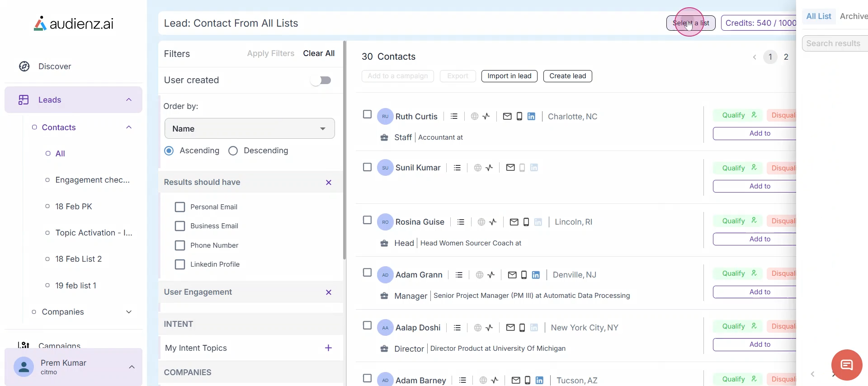This screenshot has height=386, width=868.
Task: Expand the Companies sidebar section
Action: click(x=129, y=312)
